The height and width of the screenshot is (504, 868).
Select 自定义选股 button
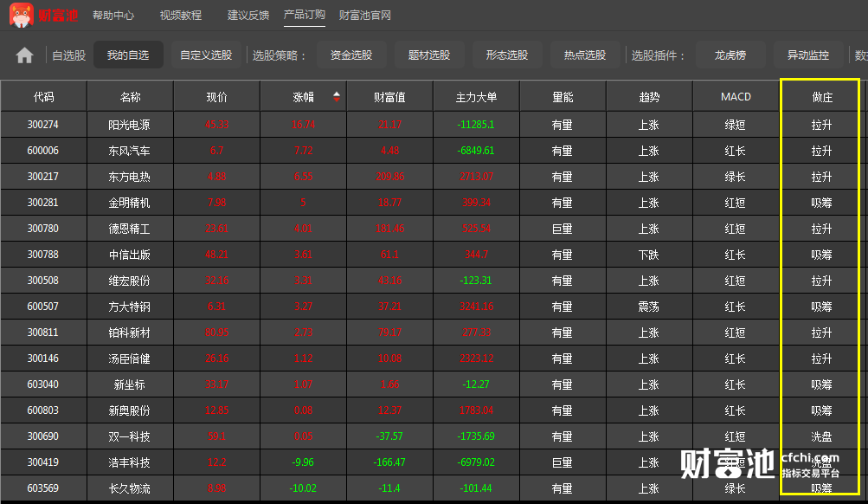coord(206,55)
